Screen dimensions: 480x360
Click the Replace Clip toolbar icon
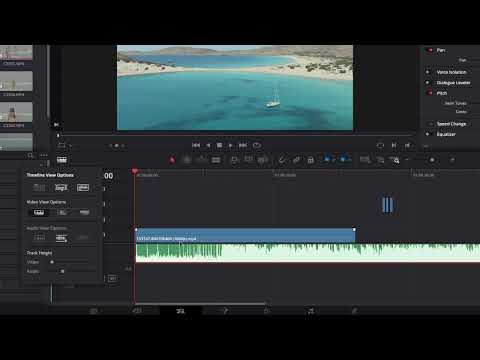pyautogui.click(x=262, y=160)
